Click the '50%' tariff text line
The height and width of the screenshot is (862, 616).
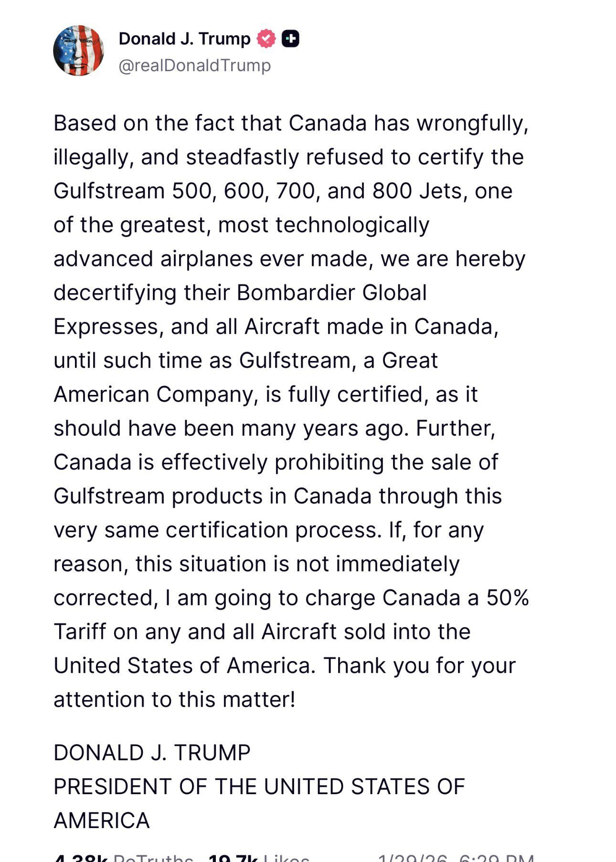pos(291,598)
